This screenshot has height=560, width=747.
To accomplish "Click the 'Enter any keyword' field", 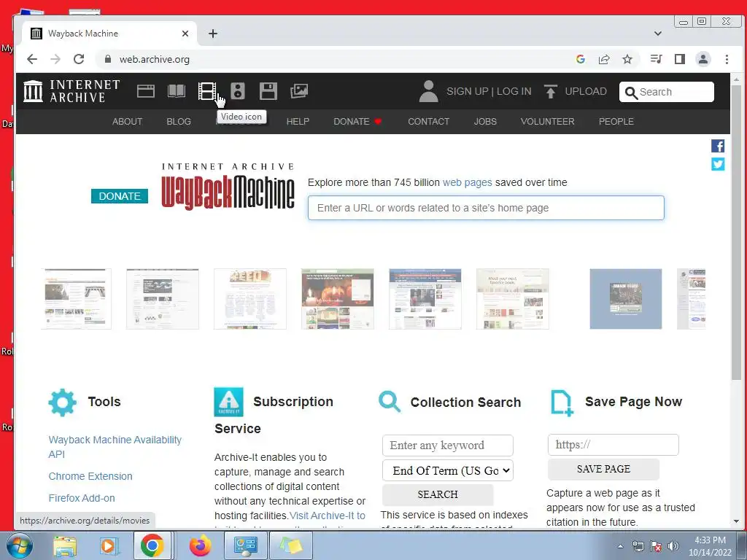I will 448,446.
